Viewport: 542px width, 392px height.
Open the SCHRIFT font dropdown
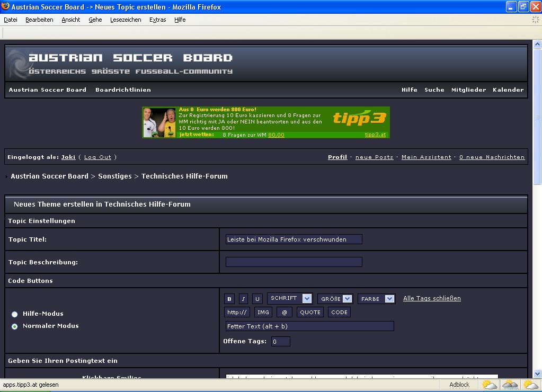(290, 298)
